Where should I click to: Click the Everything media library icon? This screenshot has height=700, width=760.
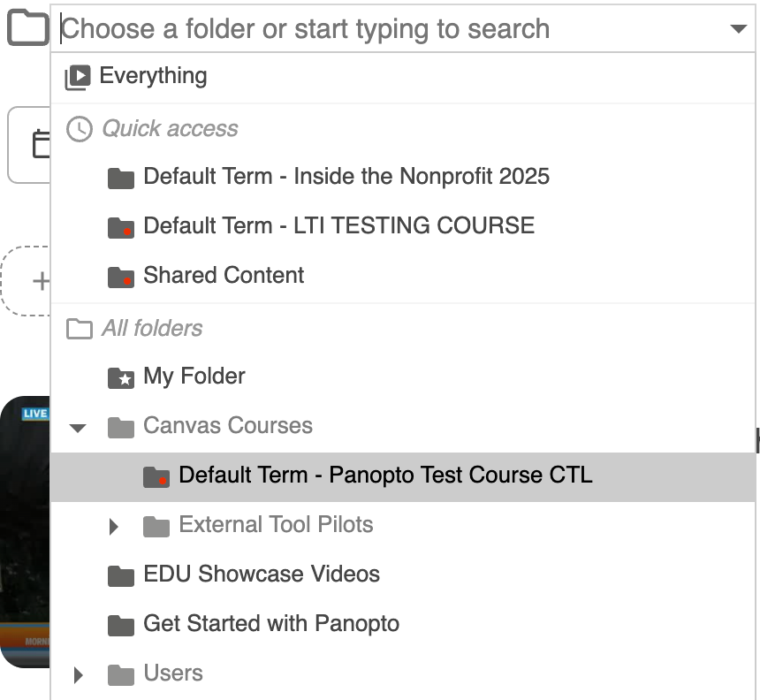point(78,77)
